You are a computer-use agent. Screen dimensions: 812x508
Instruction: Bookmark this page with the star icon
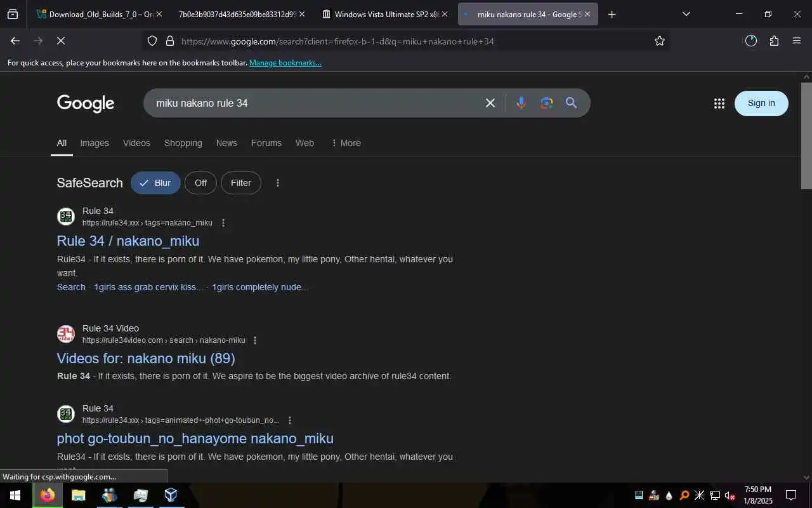click(x=660, y=41)
